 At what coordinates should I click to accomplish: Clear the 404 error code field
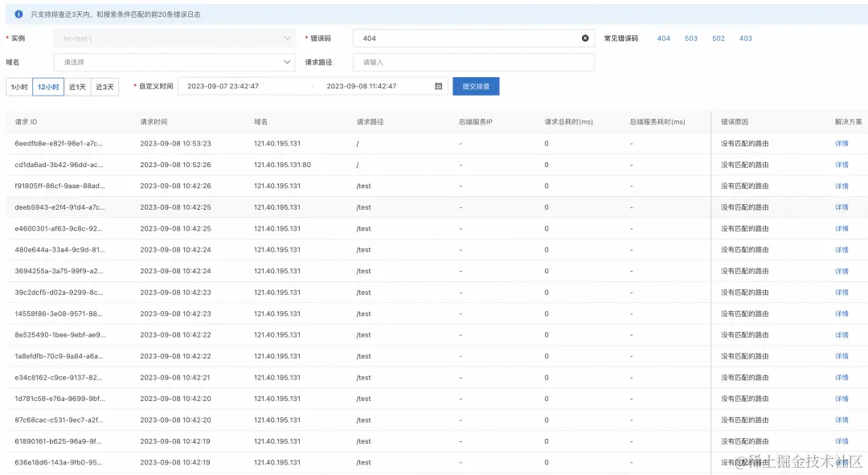[585, 39]
